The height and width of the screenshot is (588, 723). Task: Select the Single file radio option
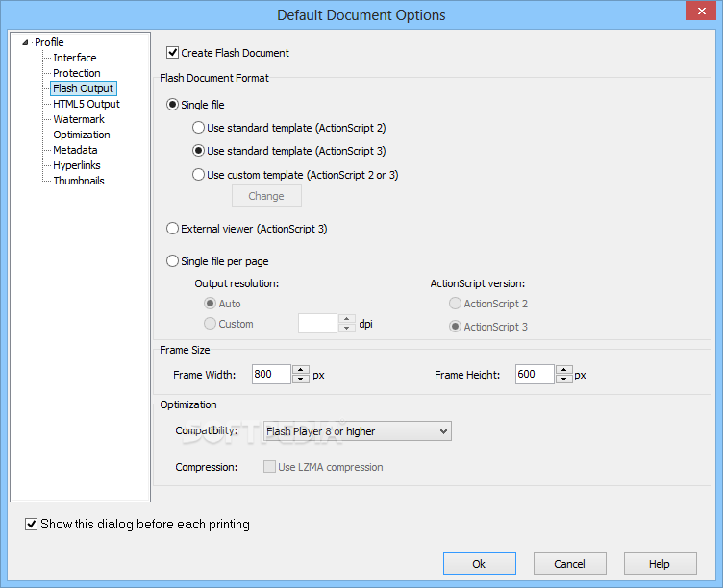tap(172, 105)
